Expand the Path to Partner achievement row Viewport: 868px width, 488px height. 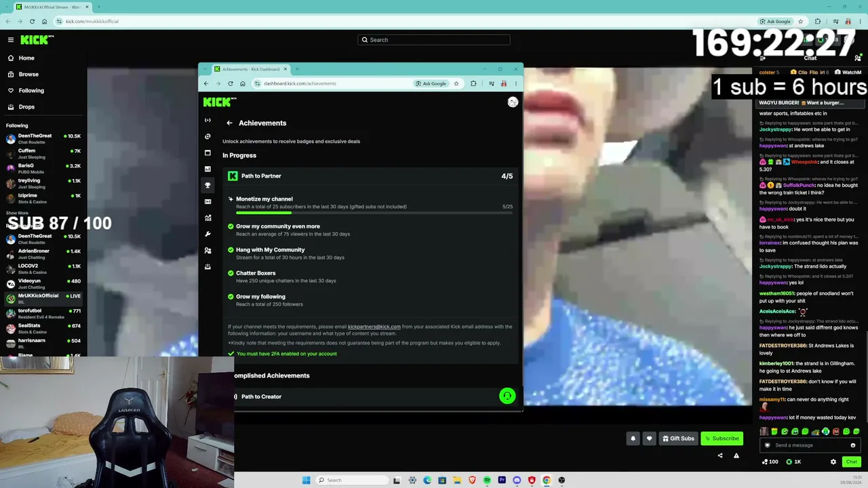[370, 176]
